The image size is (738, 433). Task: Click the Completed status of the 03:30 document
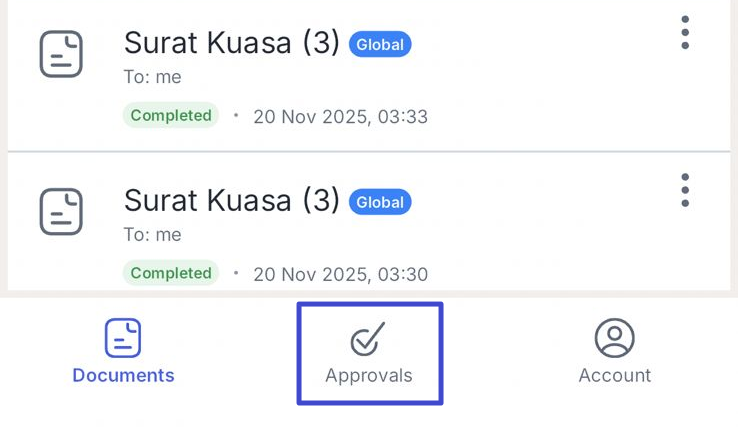point(171,273)
